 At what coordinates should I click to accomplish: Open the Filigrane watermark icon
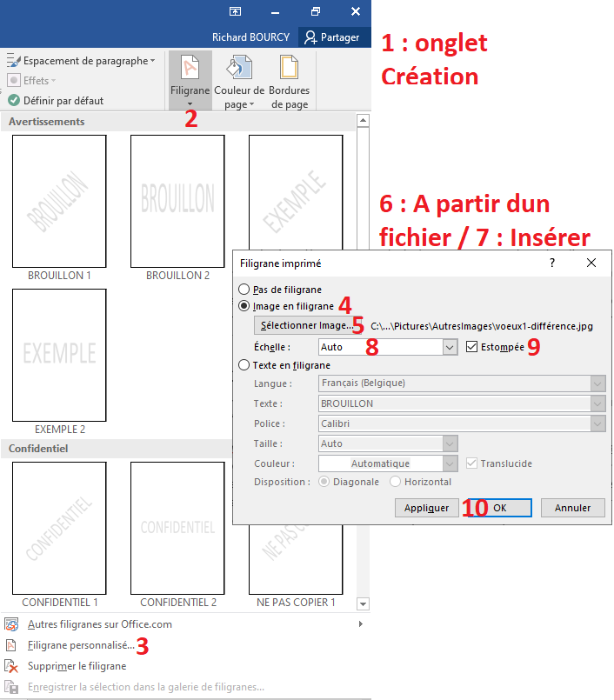(190, 68)
